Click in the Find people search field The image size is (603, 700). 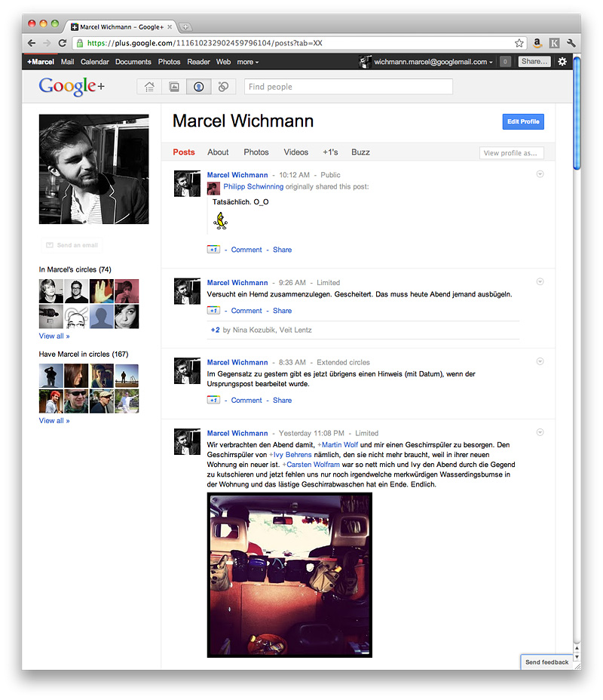[x=348, y=87]
